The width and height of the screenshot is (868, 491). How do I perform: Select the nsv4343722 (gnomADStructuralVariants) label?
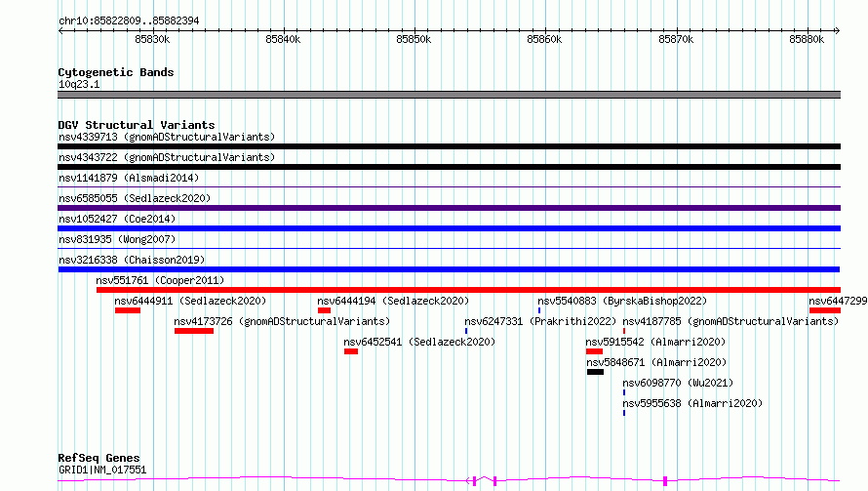pos(167,157)
